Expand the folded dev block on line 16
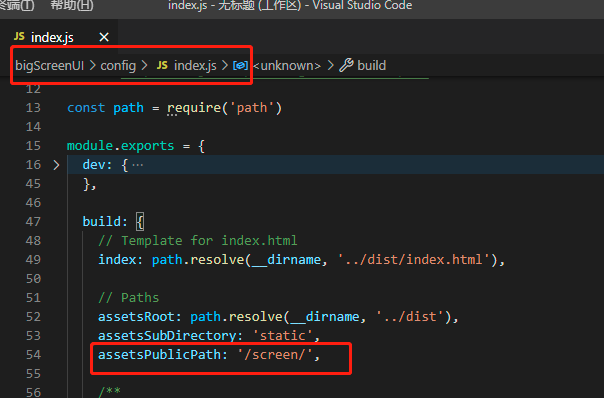 click(x=56, y=165)
